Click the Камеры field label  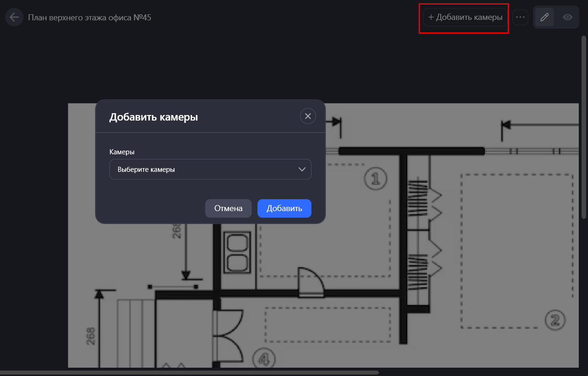point(122,152)
